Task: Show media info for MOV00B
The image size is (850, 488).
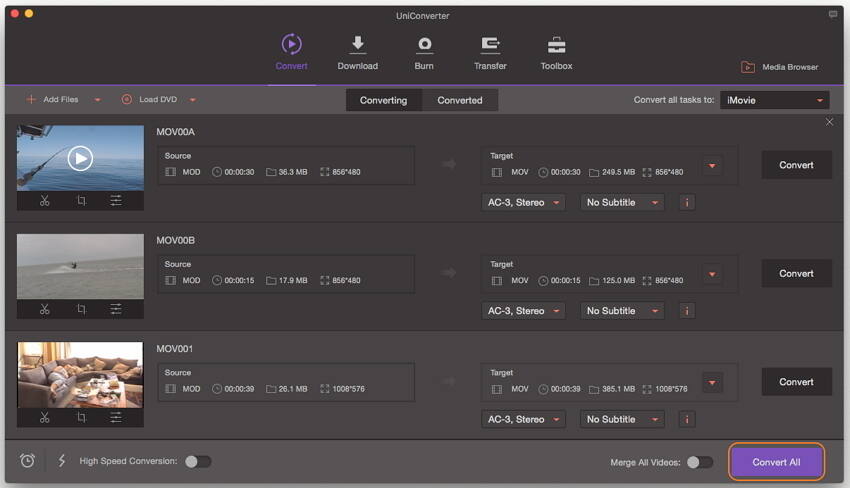Action: pos(687,311)
